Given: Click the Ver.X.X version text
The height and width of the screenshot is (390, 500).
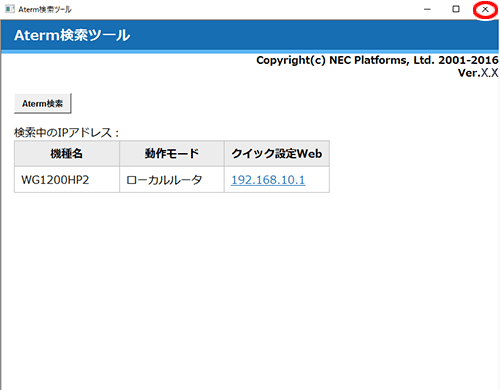Looking at the screenshot, I should point(478,73).
